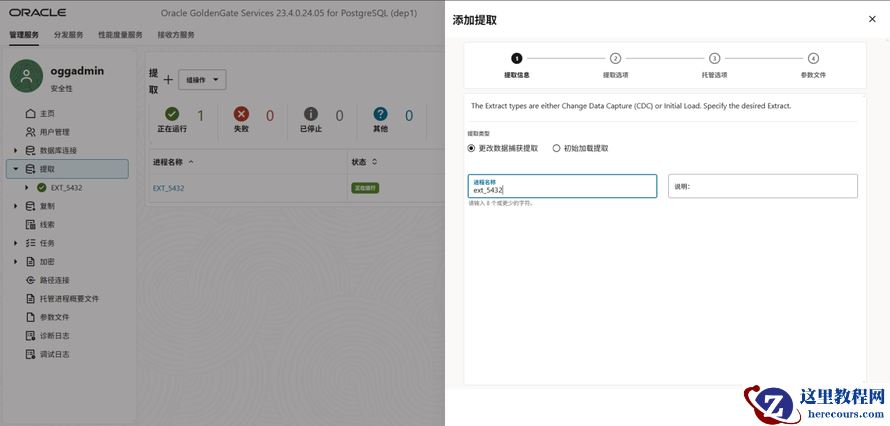This screenshot has width=890, height=426.
Task: Click the 加密 encryption icon
Action: pyautogui.click(x=31, y=261)
